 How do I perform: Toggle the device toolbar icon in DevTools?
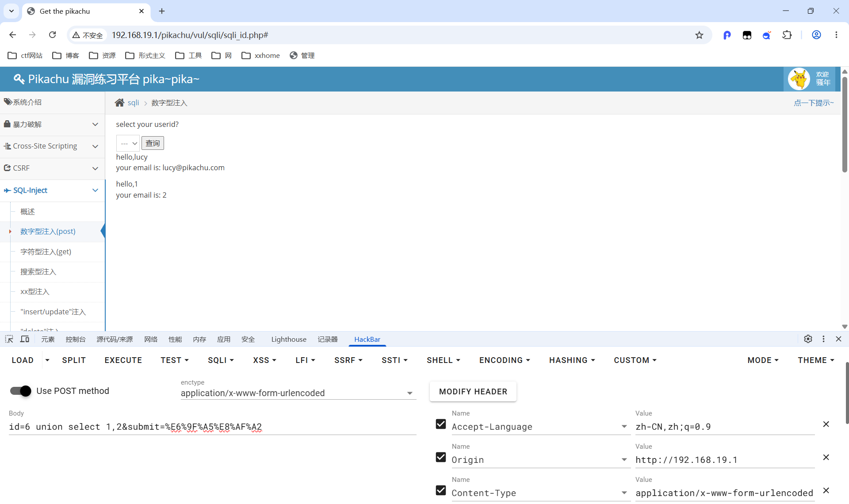pos(25,339)
